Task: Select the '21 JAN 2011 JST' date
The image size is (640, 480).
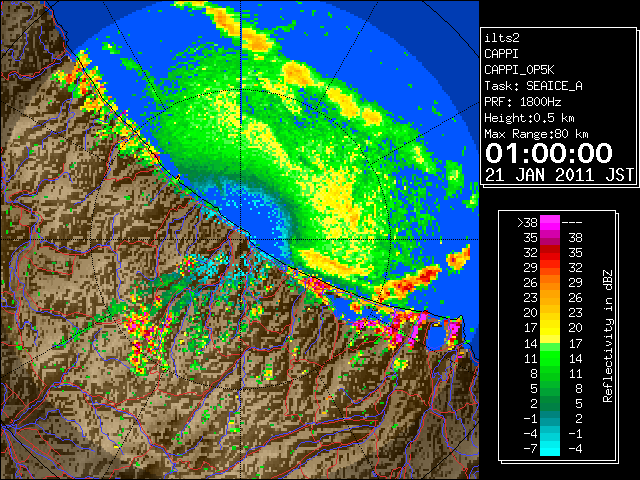Action: 560,175
